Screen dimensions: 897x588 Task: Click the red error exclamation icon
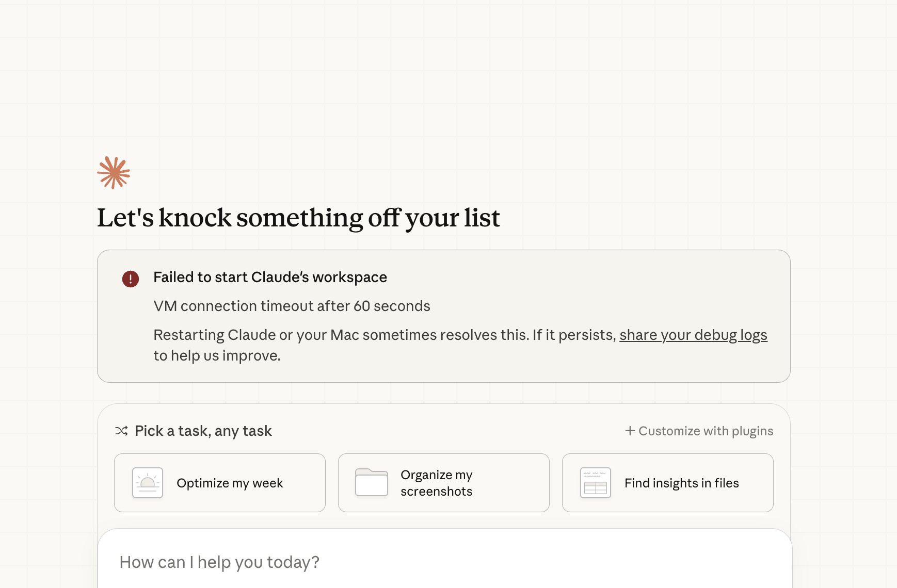[131, 279]
